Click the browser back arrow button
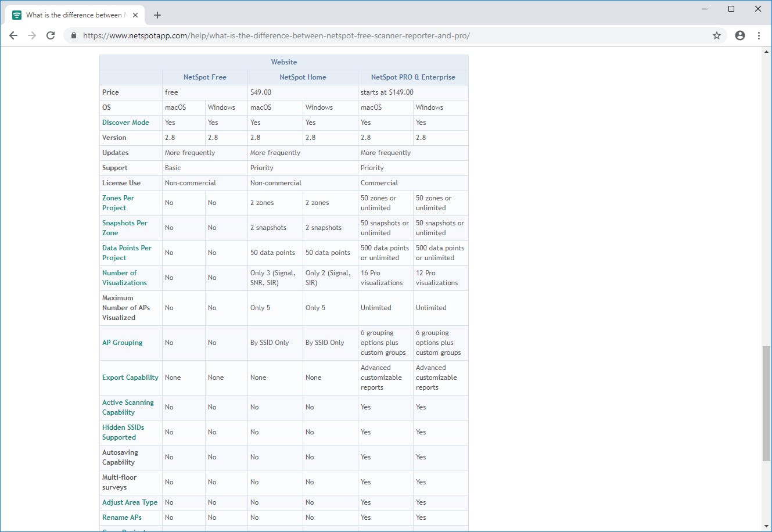The height and width of the screenshot is (532, 772). click(13, 35)
